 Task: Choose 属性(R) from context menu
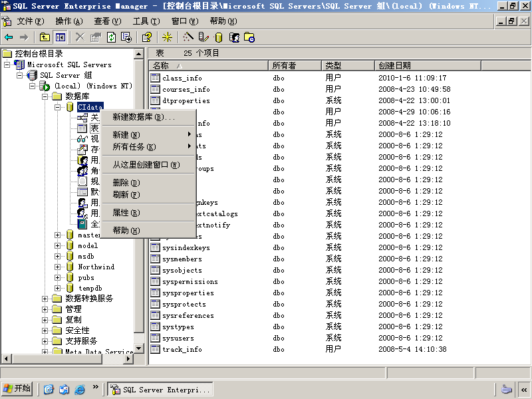pos(148,213)
